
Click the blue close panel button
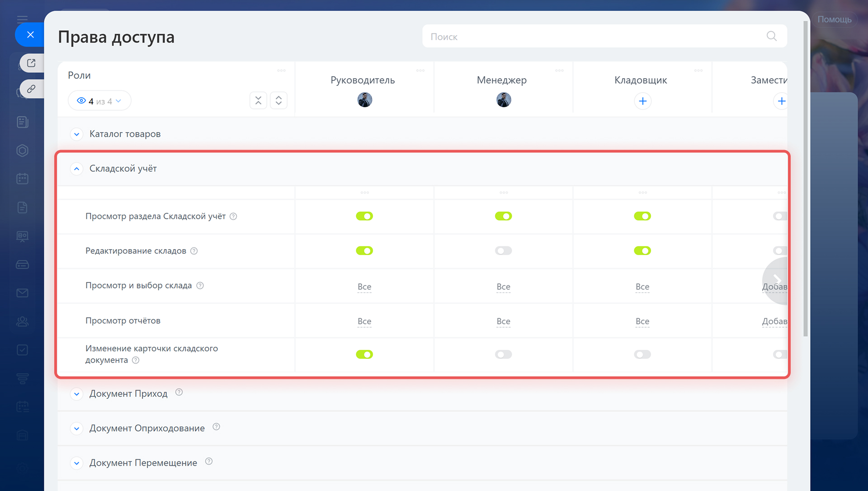30,35
